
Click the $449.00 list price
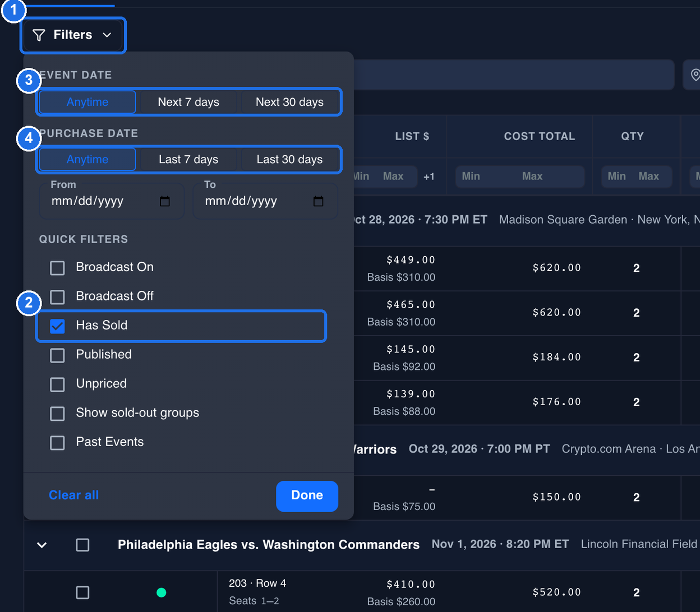click(411, 260)
